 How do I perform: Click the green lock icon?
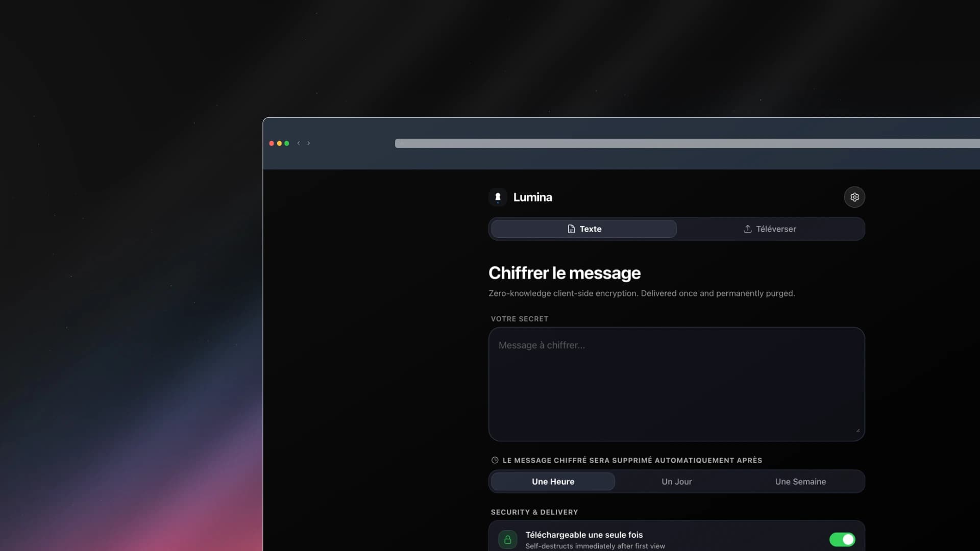click(508, 539)
